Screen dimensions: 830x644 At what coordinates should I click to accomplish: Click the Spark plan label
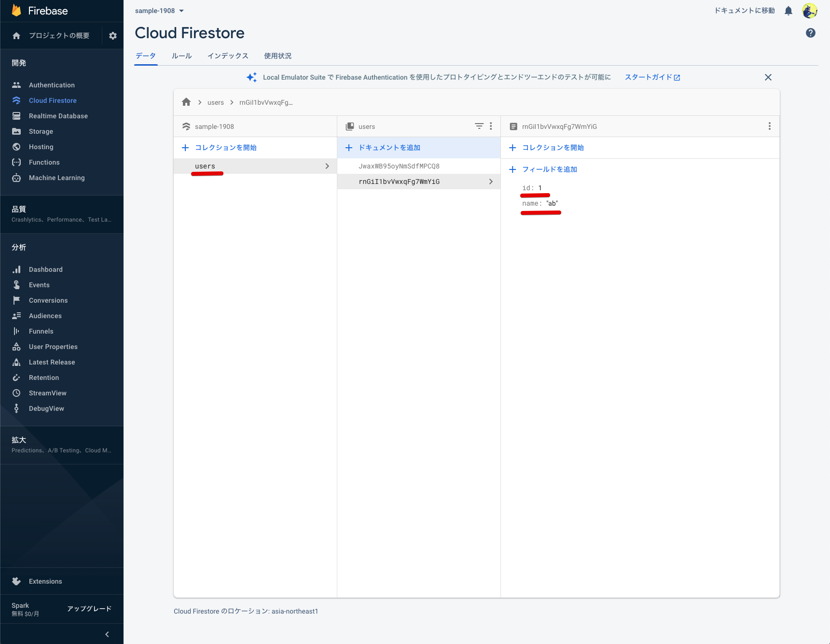tap(20, 605)
